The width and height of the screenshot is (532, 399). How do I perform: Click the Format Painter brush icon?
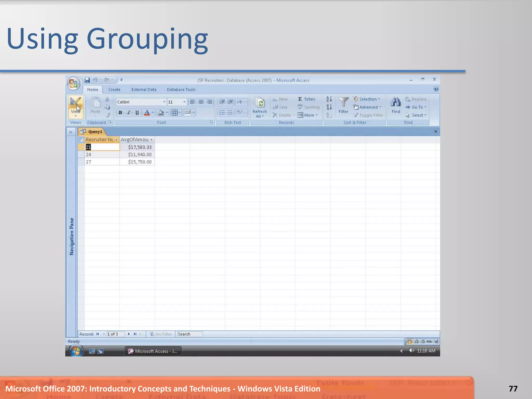click(x=108, y=115)
